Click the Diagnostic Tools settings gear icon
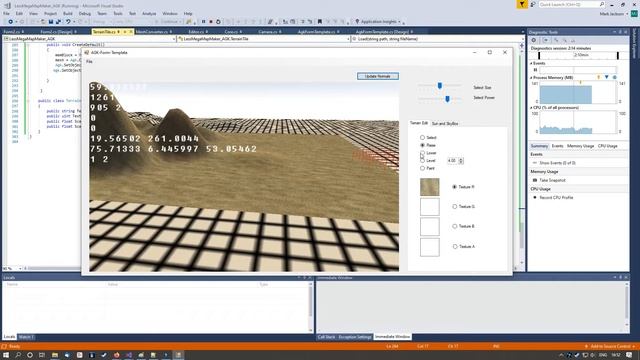 (x=533, y=40)
